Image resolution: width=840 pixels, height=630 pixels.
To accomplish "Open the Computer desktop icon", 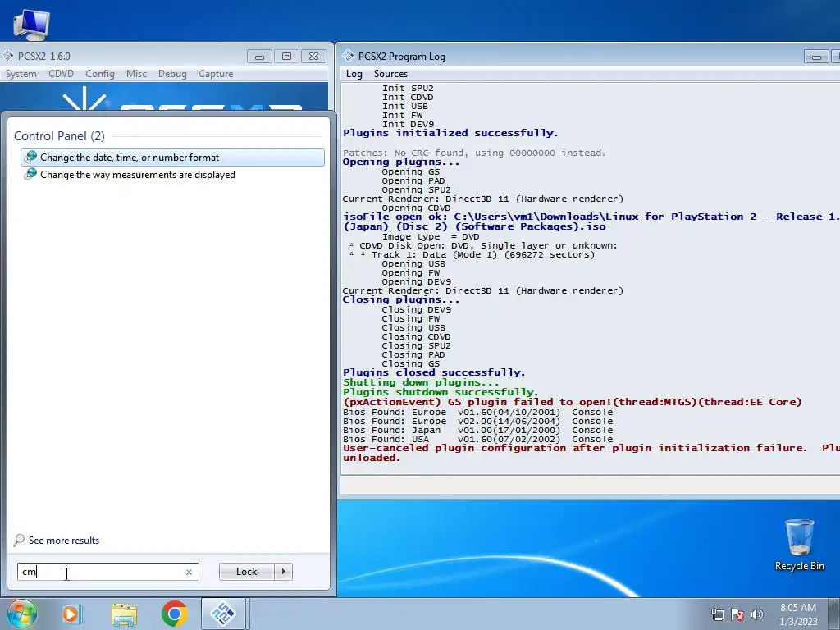I will (31, 24).
